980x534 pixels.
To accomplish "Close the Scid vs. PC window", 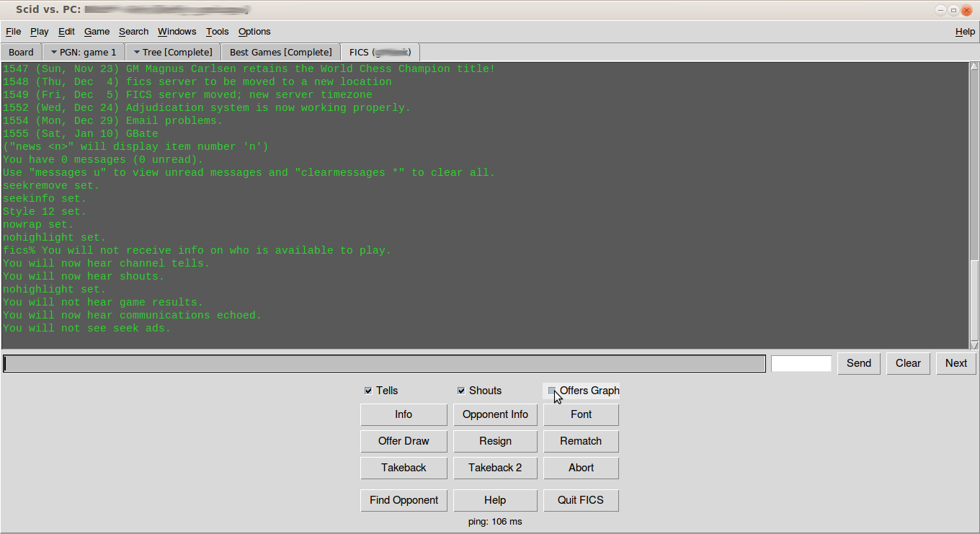I will [967, 10].
